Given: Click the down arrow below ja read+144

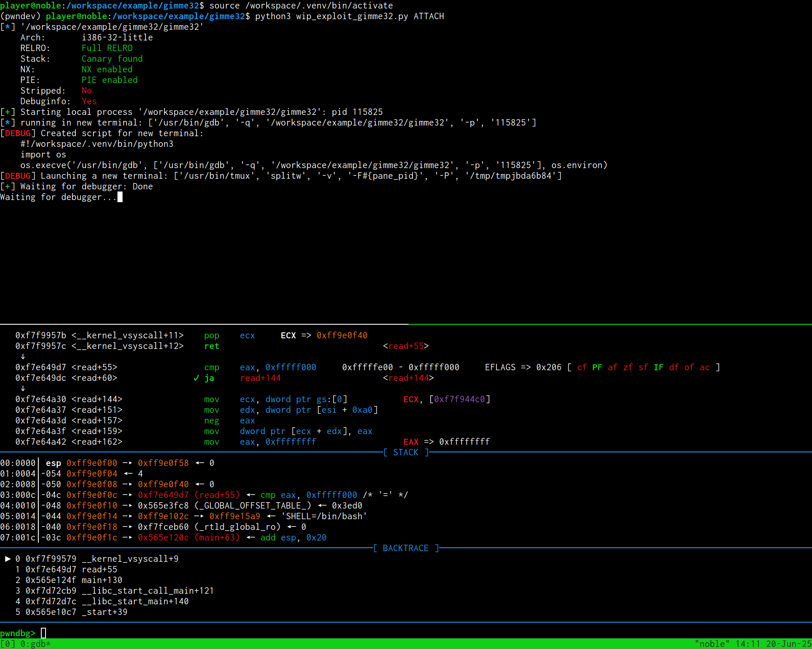Looking at the screenshot, I should click(23, 389).
